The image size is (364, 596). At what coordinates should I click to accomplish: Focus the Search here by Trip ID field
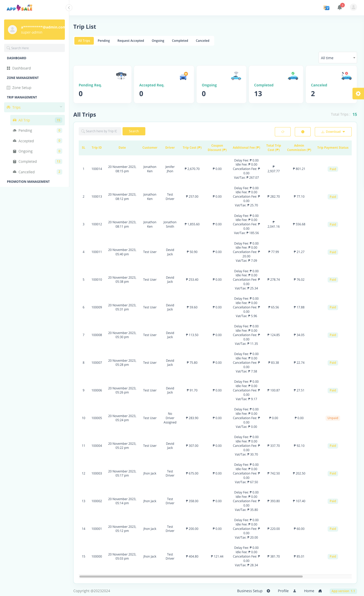point(100,131)
